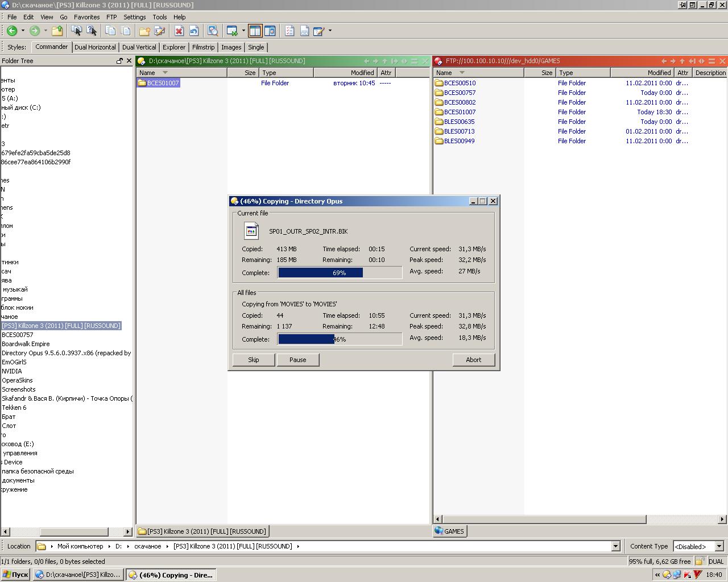Click the All files progress bar
The image size is (728, 582).
pos(340,339)
